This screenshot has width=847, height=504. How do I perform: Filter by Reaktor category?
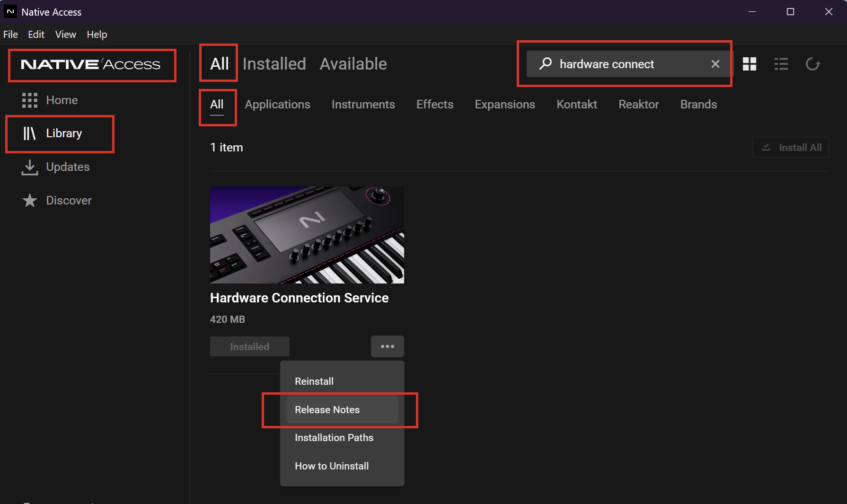[x=639, y=105]
